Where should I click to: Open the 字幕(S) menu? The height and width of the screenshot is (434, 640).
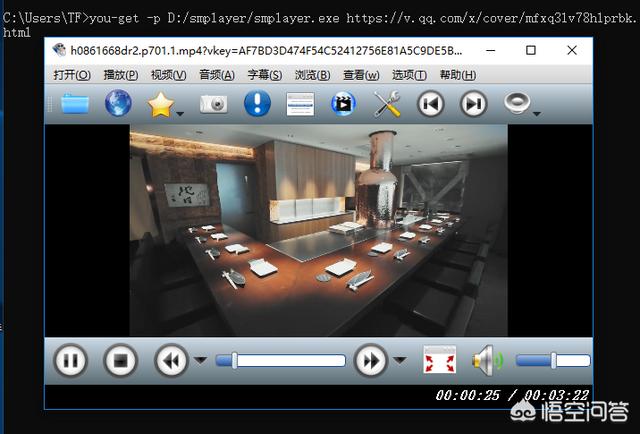tap(264, 75)
